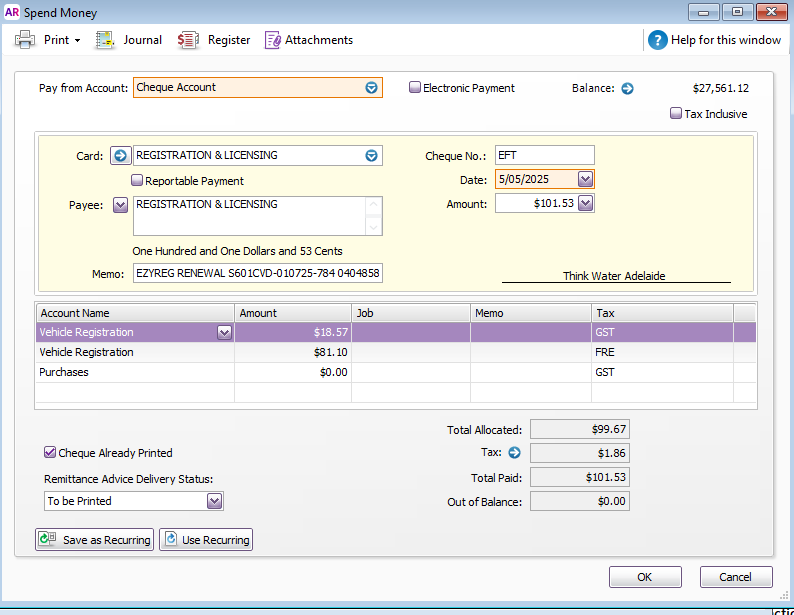Viewport: 794px width, 615px height.
Task: Click Save as Recurring button
Action: coord(95,540)
